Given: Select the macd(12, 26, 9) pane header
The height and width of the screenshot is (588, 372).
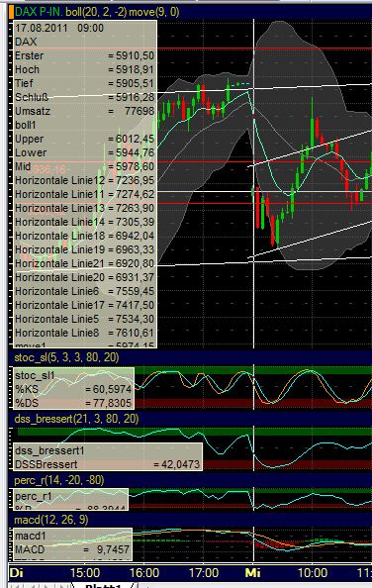Looking at the screenshot, I should click(x=51, y=520).
